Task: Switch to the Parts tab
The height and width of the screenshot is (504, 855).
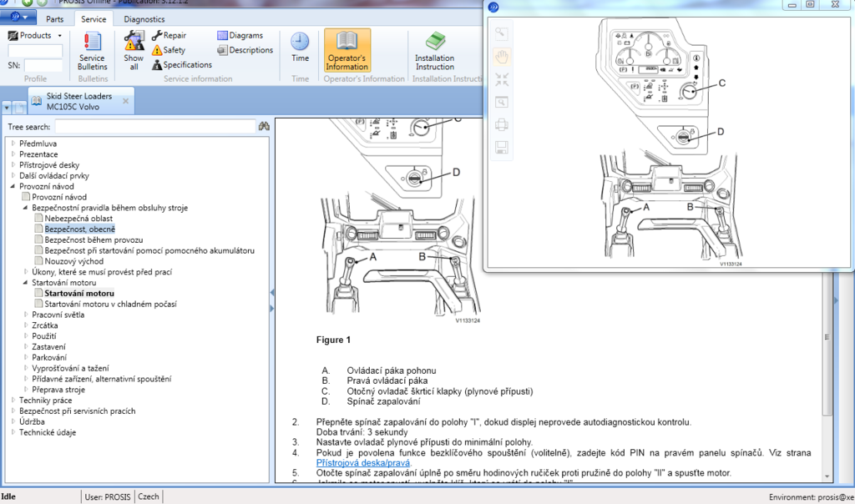Action: [x=54, y=18]
